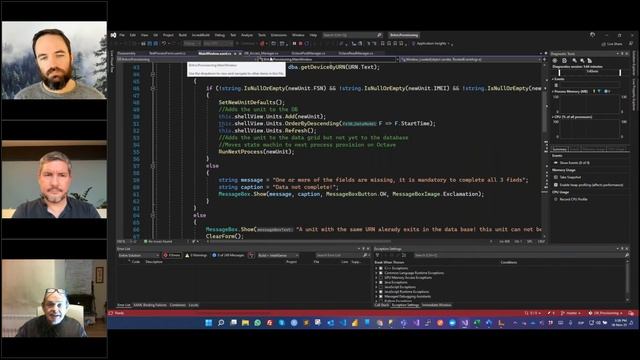Collapse the else block at line 57
This screenshot has width=640, height=360.
pos(153,166)
